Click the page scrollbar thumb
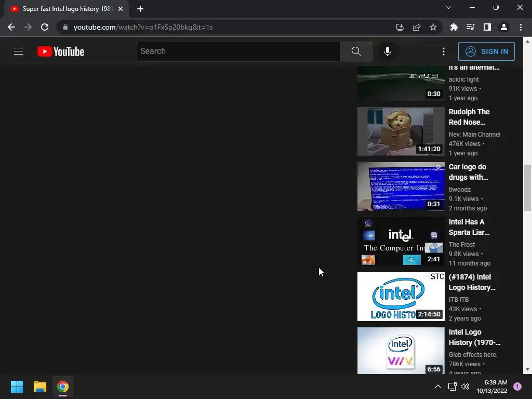Viewport: 532px width, 399px height. coord(527,187)
